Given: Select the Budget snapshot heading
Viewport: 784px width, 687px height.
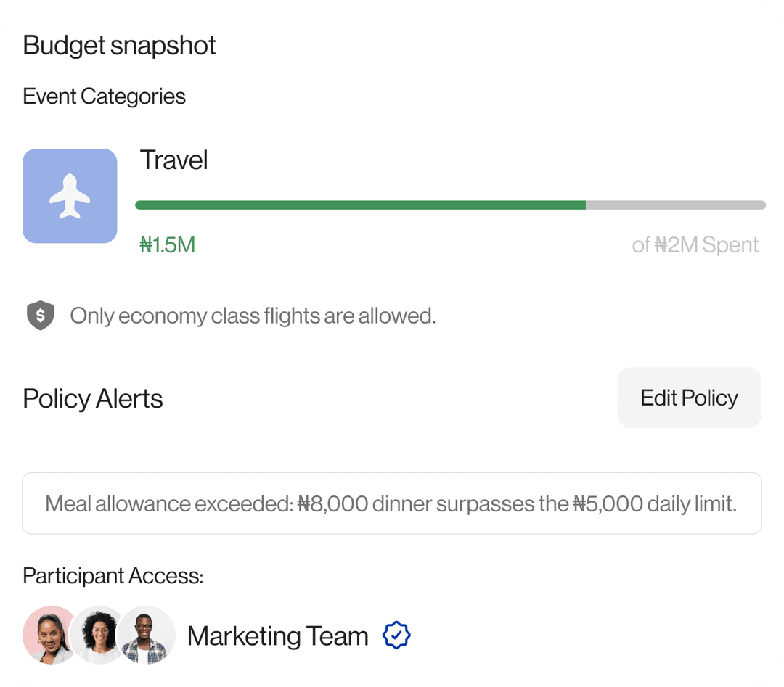Looking at the screenshot, I should (118, 45).
